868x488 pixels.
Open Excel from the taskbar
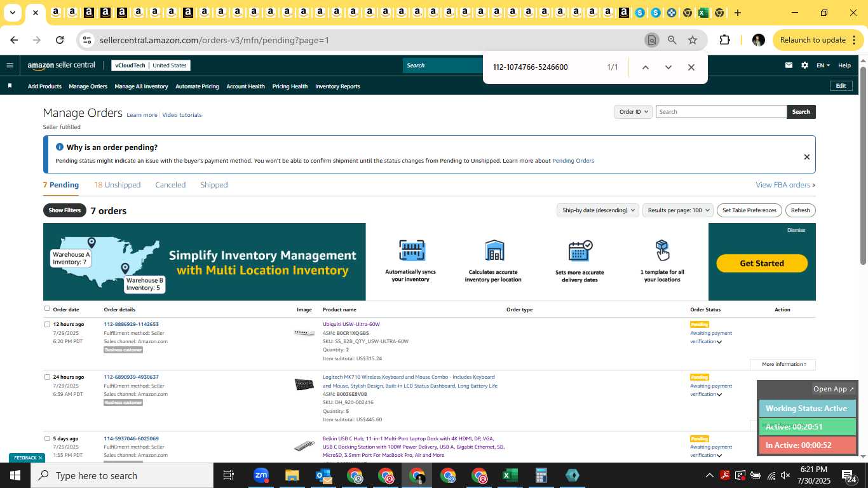coord(510,475)
